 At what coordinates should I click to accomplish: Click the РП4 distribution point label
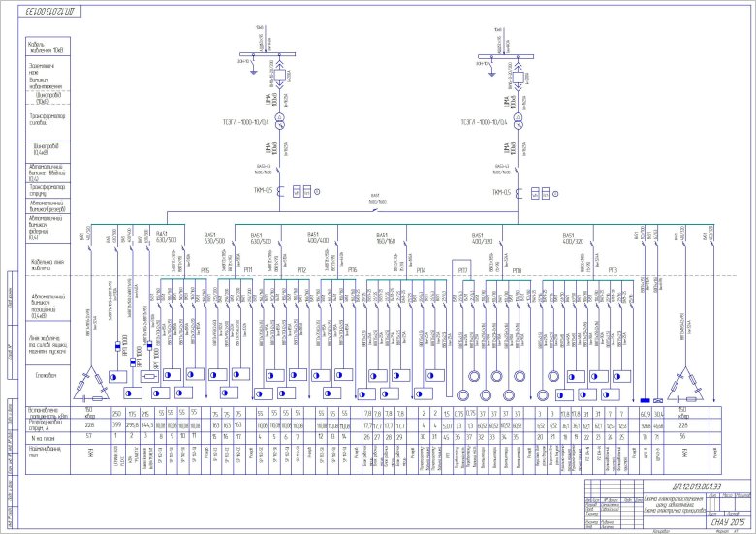click(421, 270)
